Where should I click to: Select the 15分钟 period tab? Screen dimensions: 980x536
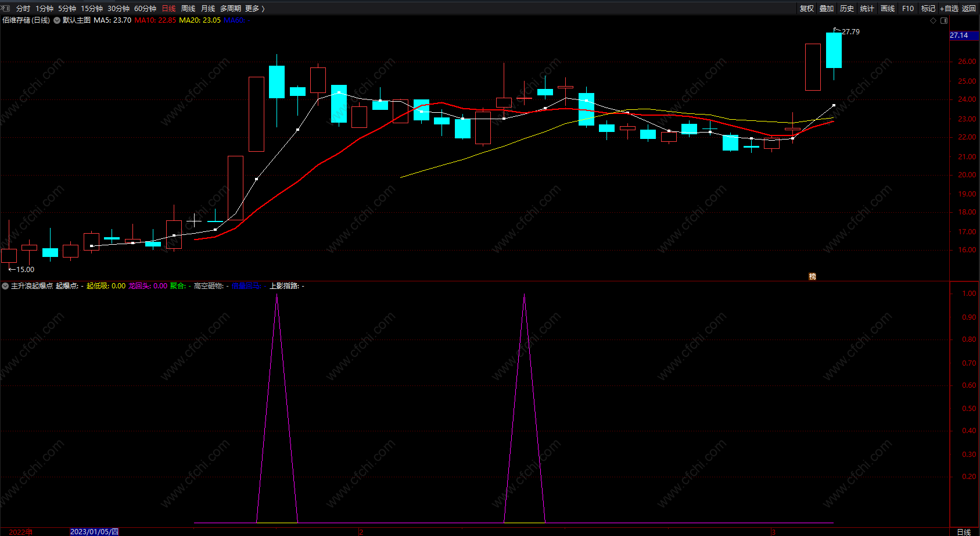click(92, 8)
